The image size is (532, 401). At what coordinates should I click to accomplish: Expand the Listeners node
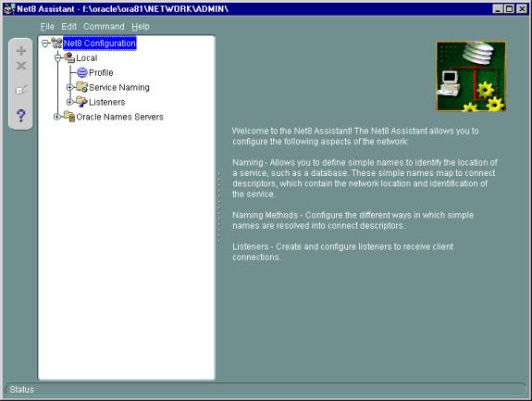70,102
